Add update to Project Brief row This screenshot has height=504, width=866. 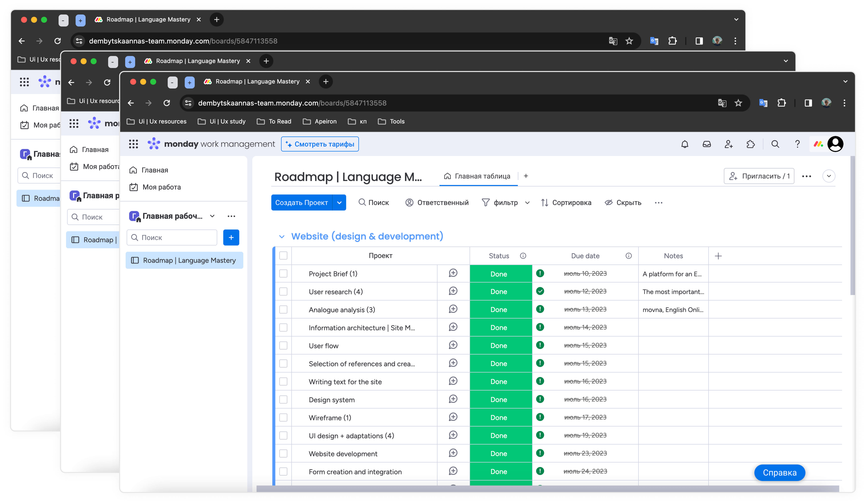(453, 273)
